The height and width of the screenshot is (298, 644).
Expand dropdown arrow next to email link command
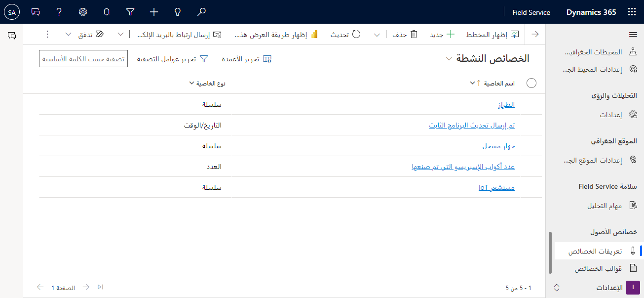point(121,35)
